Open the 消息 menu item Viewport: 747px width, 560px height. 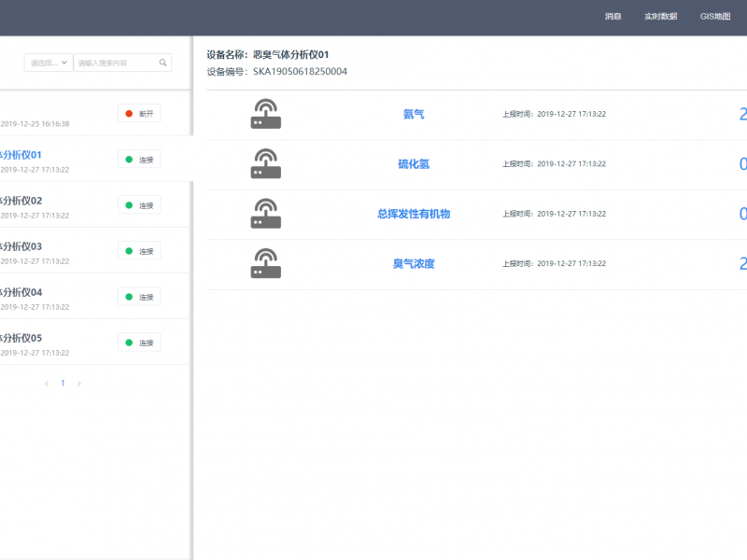[613, 17]
